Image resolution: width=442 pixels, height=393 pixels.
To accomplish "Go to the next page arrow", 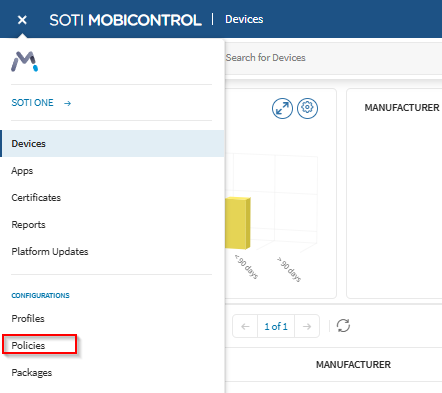I will click(x=307, y=326).
